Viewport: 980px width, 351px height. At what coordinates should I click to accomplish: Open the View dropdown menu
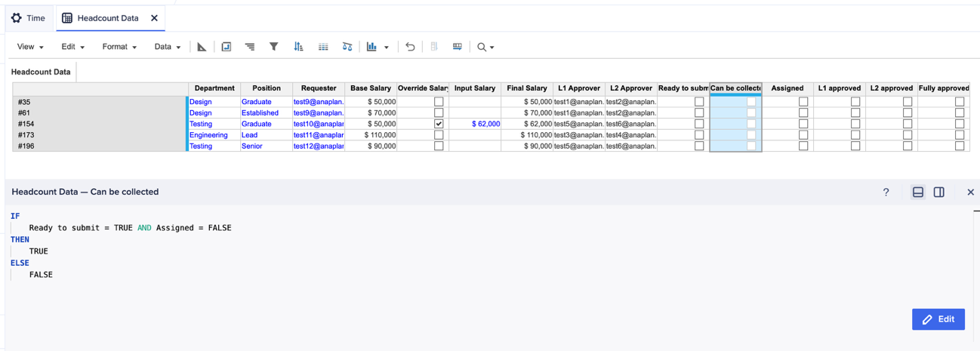(x=30, y=47)
